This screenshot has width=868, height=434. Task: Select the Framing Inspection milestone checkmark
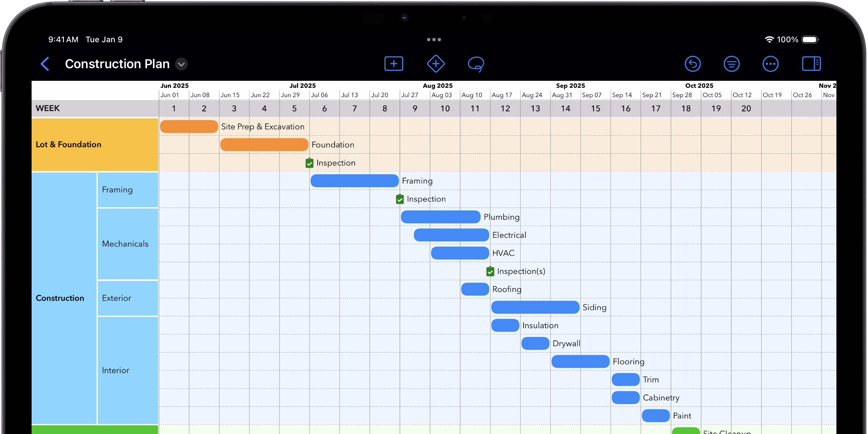pyautogui.click(x=400, y=199)
